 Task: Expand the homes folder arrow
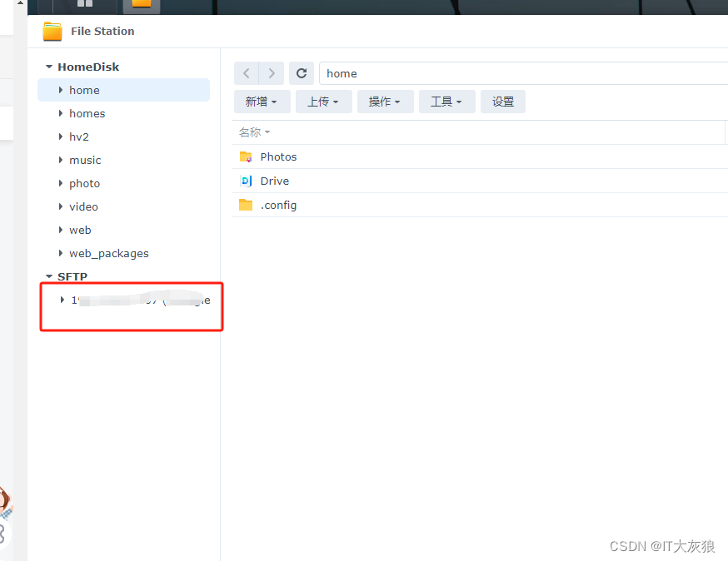[x=60, y=113]
